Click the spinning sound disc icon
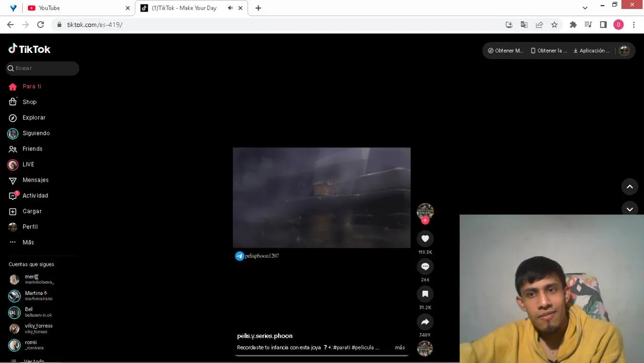 [425, 348]
